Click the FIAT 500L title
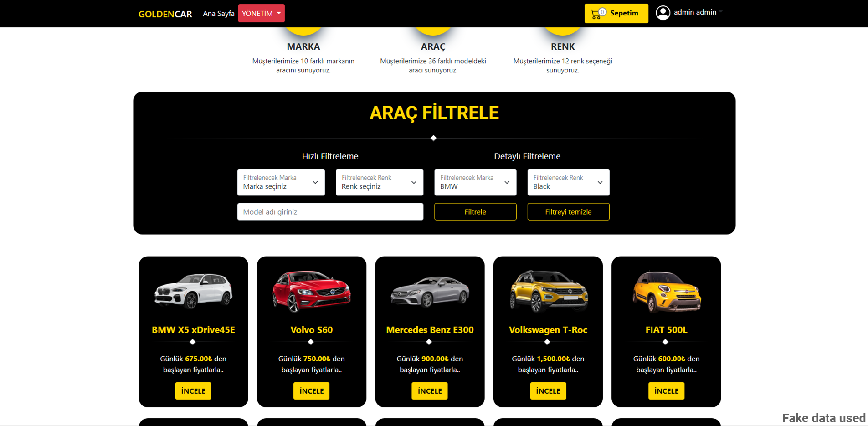The image size is (868, 426). click(x=666, y=330)
